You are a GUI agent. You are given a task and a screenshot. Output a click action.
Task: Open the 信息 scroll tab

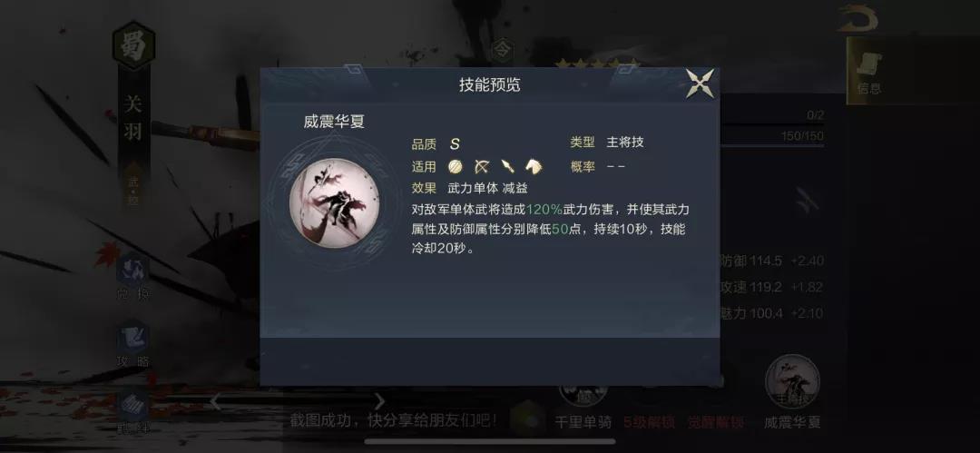(x=868, y=72)
